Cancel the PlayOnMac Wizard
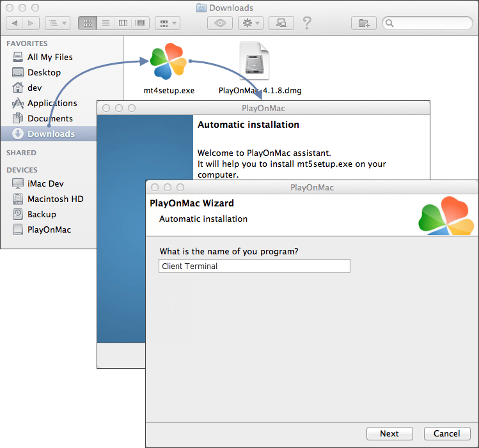This screenshot has width=479, height=448. 447,433
